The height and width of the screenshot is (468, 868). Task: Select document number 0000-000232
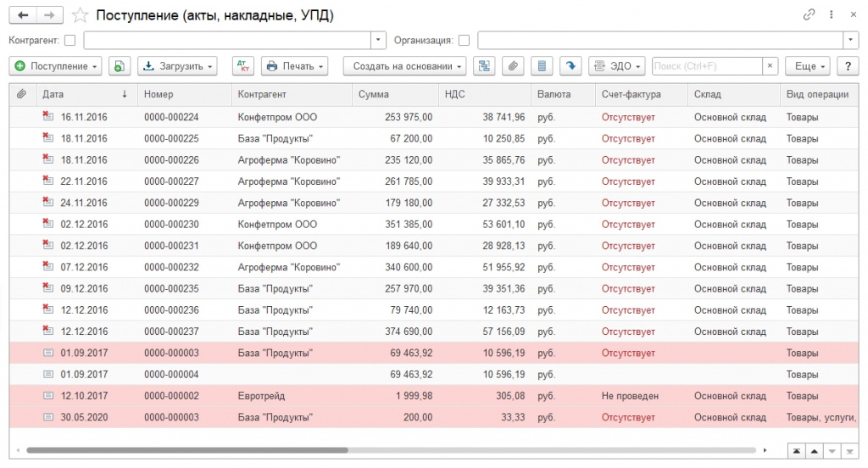tap(171, 267)
